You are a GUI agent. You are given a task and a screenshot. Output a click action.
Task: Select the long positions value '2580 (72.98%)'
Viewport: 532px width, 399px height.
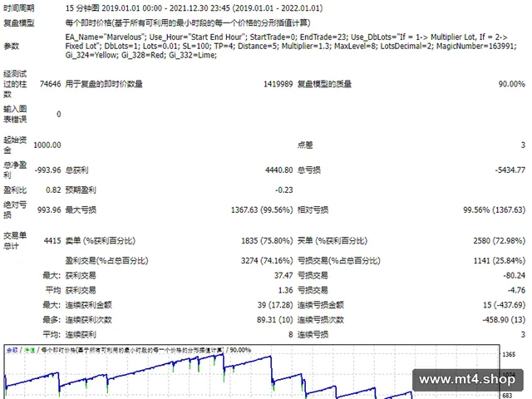[x=500, y=241]
